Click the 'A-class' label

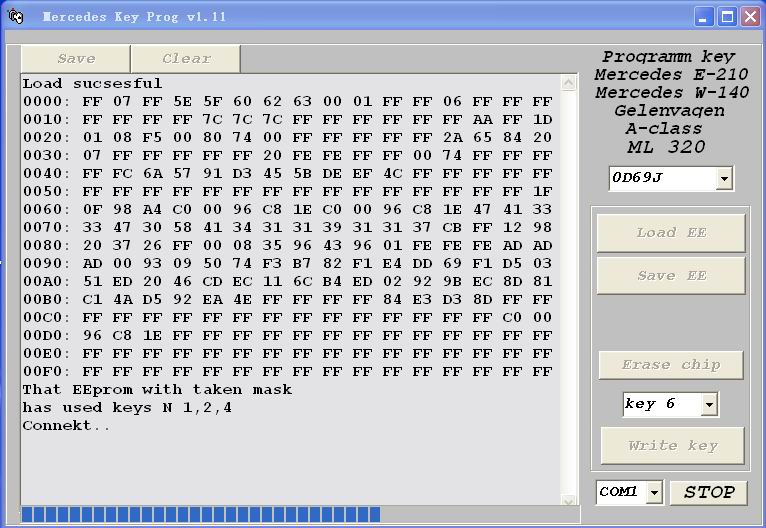pyautogui.click(x=664, y=128)
